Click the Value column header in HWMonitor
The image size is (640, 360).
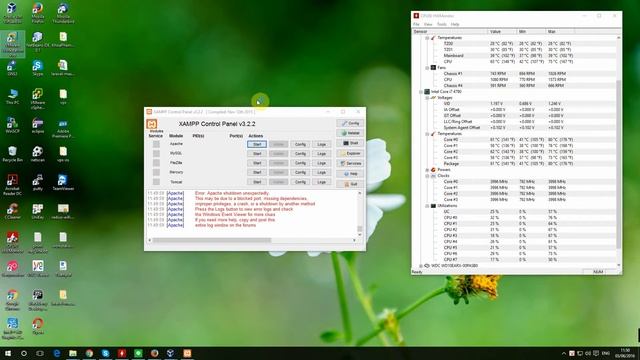(x=502, y=31)
